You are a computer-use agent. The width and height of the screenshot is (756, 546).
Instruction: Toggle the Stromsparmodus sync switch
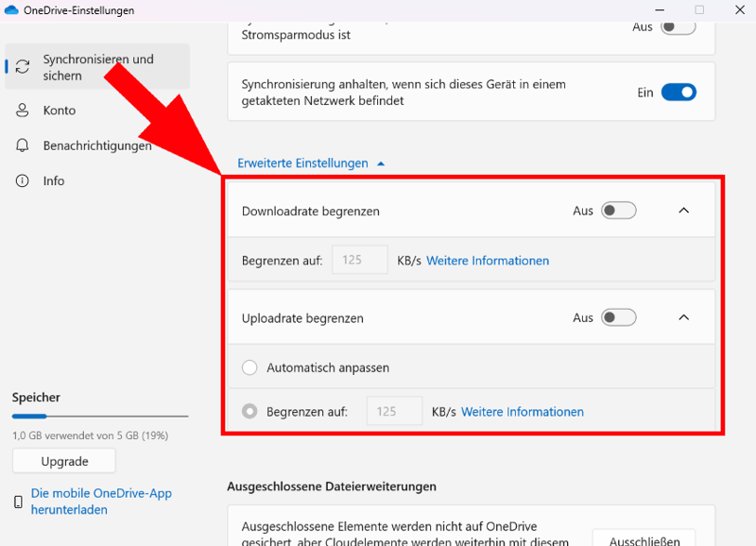[x=678, y=27]
